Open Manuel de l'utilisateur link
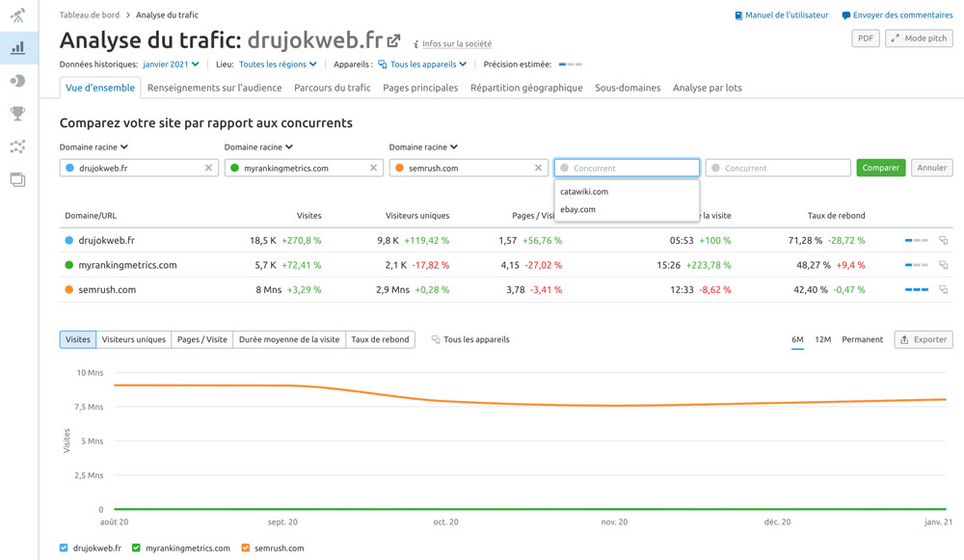Viewport: 964px width, 560px height. 782,15
